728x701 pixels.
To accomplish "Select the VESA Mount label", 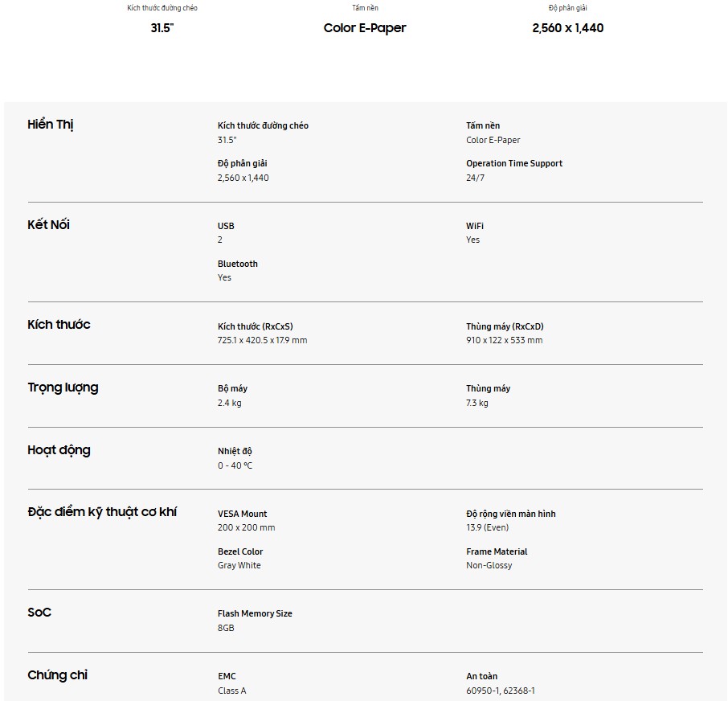I will [242, 514].
